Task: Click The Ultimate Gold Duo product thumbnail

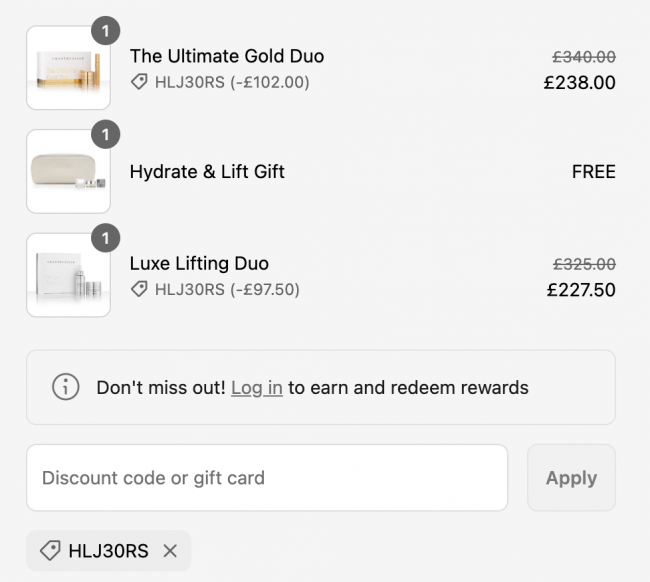Action: point(68,68)
